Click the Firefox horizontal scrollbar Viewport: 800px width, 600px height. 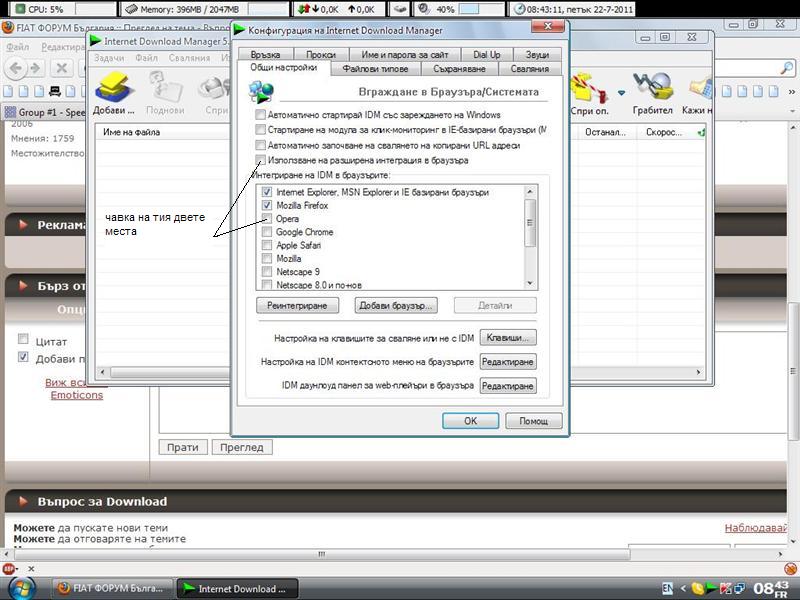click(x=321, y=554)
